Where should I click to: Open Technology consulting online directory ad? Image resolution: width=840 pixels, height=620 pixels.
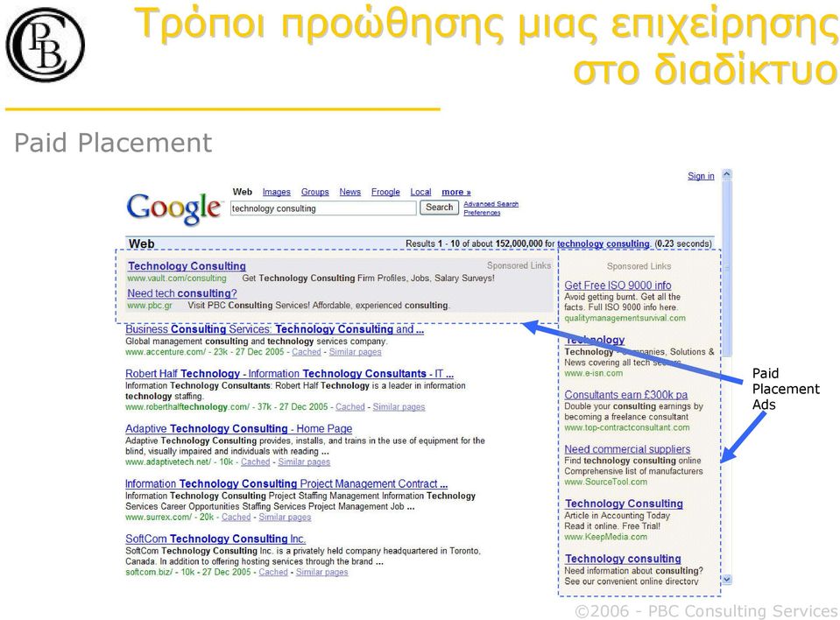click(623, 559)
